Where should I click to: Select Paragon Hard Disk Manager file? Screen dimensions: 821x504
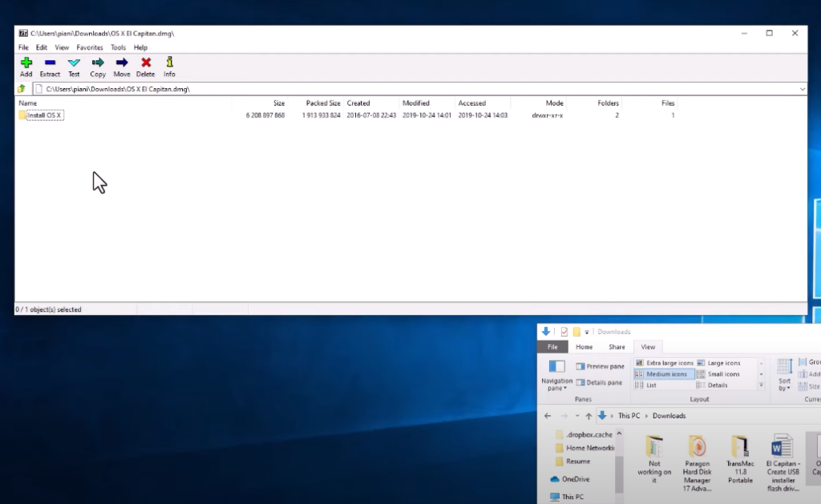697,463
